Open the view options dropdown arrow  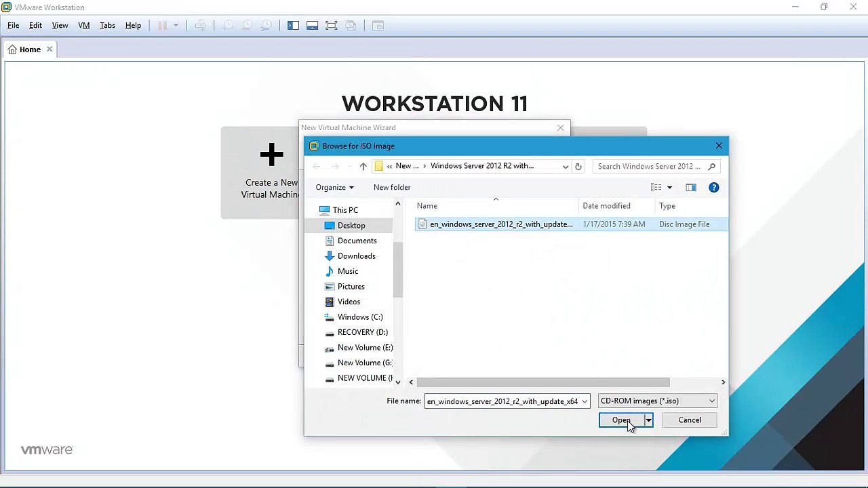coord(669,188)
